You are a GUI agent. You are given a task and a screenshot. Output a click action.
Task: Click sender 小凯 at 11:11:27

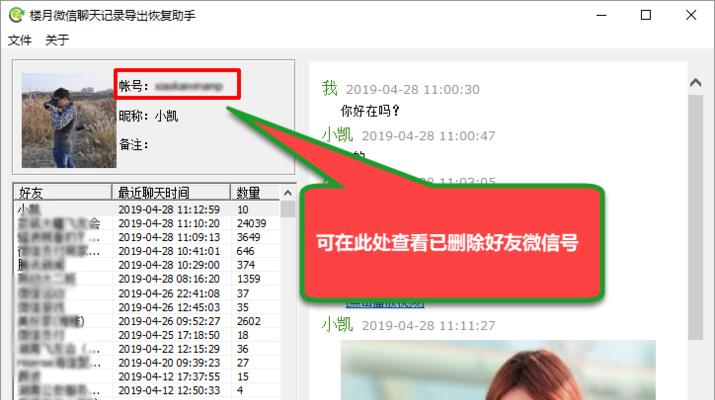click(x=337, y=325)
